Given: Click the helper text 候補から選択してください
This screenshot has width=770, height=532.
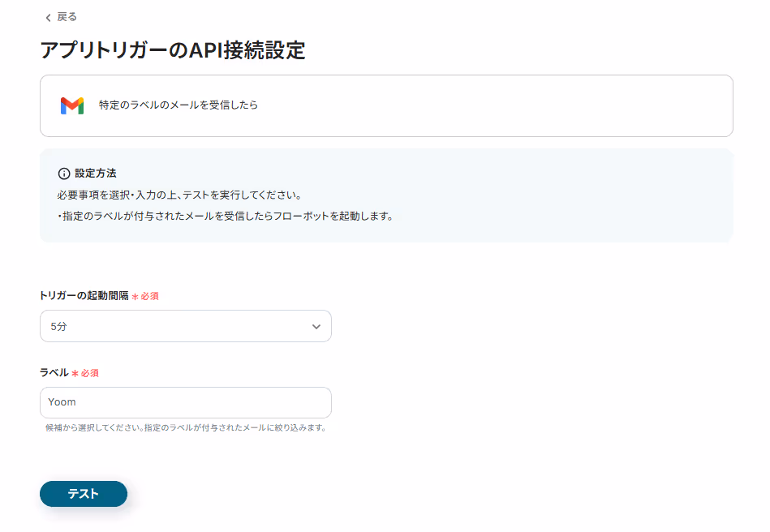Looking at the screenshot, I should point(186,427).
